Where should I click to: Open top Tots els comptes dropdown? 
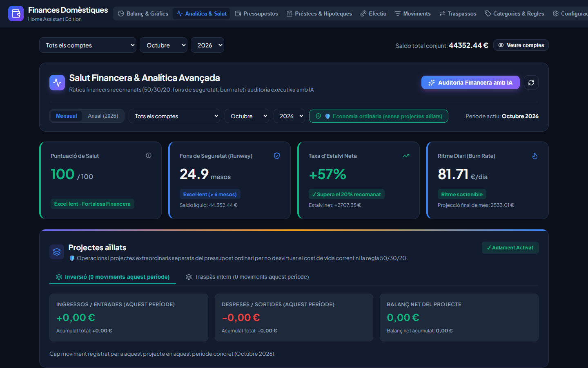pyautogui.click(x=88, y=45)
